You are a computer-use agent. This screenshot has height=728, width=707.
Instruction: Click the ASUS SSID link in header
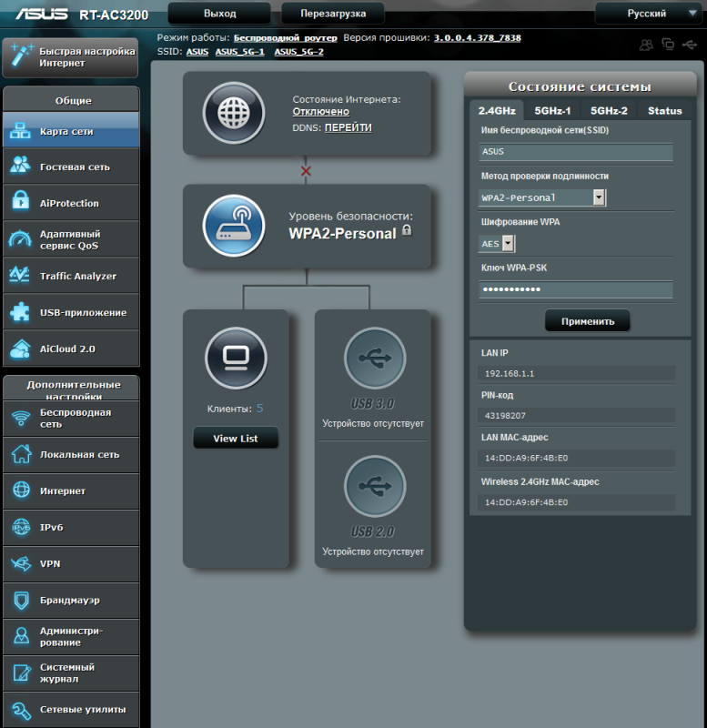coord(197,52)
